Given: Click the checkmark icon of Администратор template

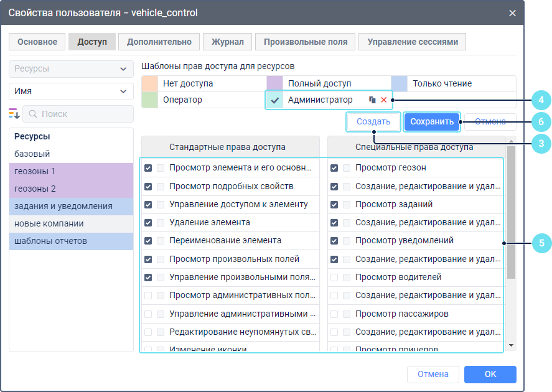Looking at the screenshot, I should click(274, 100).
